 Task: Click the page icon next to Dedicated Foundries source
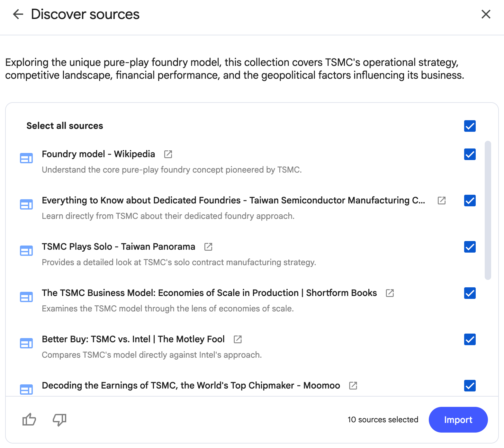coord(26,204)
